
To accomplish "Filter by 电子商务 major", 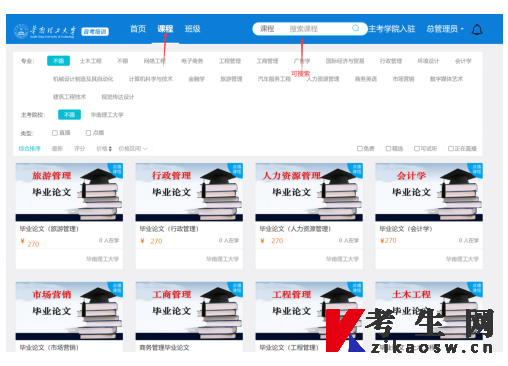I will pos(192,61).
